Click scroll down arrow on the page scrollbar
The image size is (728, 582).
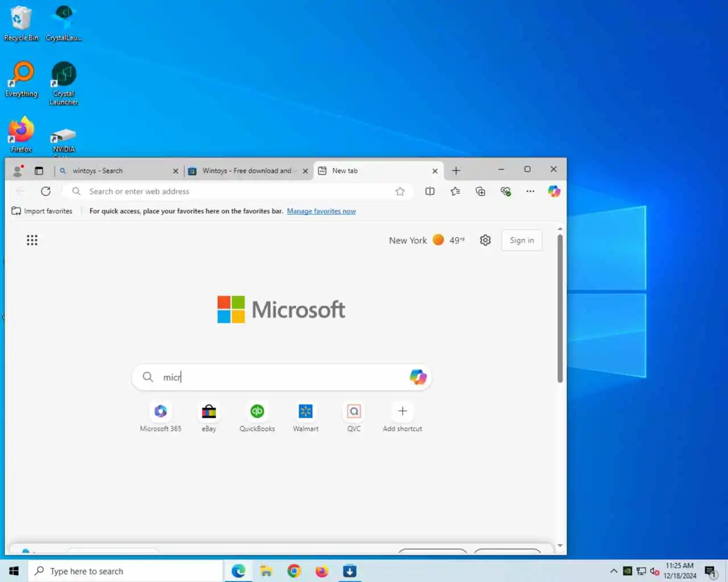560,546
